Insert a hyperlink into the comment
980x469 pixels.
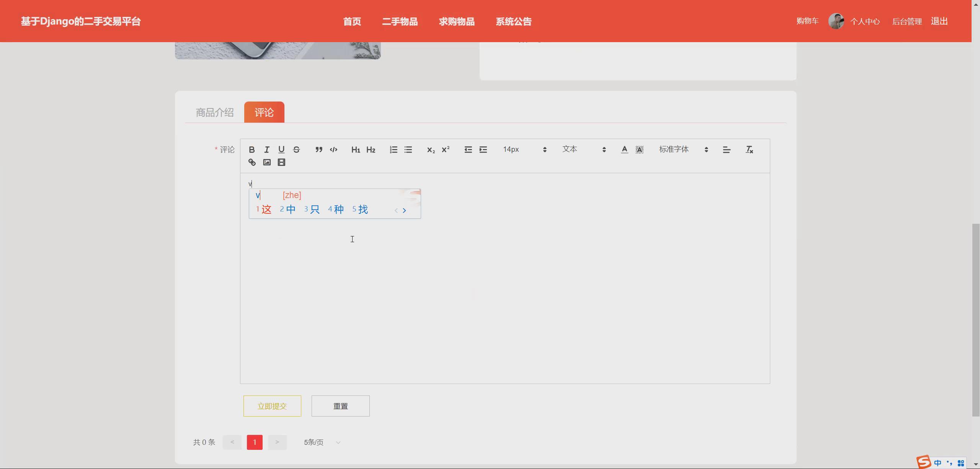pos(252,162)
